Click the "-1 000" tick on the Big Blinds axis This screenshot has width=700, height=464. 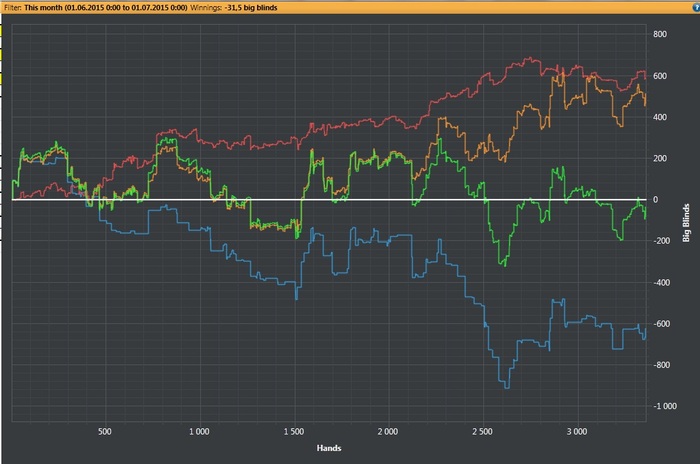[x=665, y=406]
